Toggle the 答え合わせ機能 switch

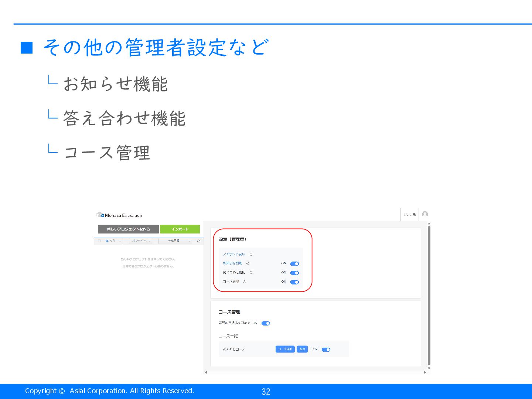coord(294,273)
